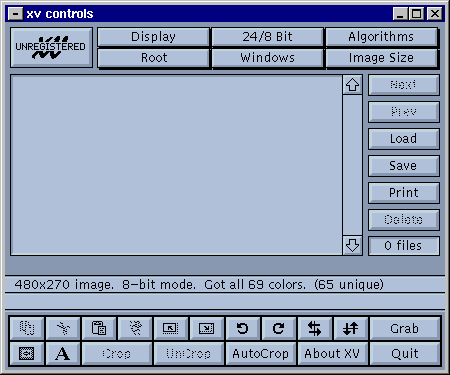The image size is (450, 375).
Task: Click the AutoCrop button
Action: [x=260, y=354]
